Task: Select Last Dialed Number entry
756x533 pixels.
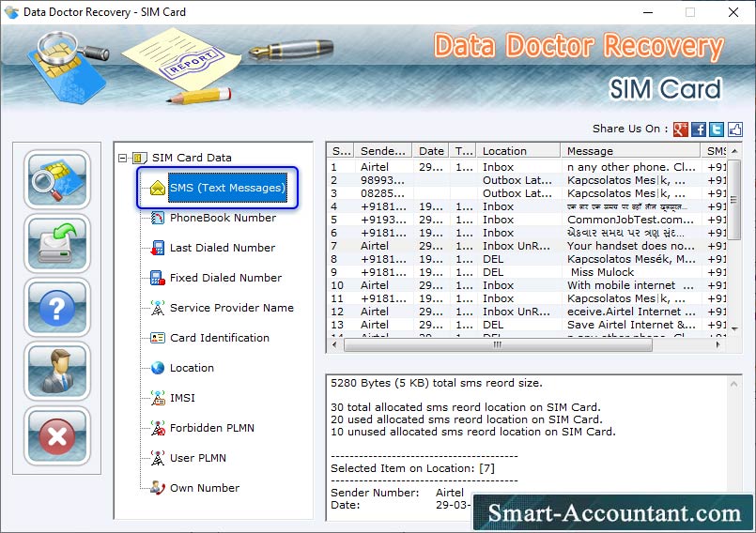Action: (223, 248)
